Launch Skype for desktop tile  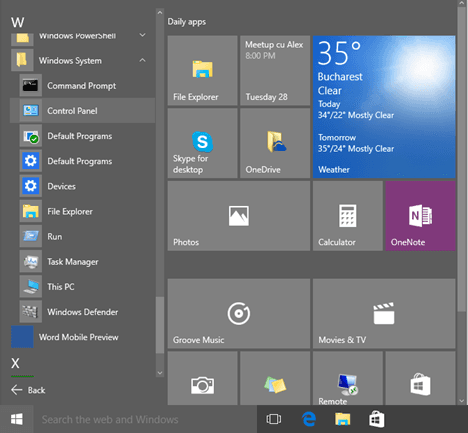point(202,143)
